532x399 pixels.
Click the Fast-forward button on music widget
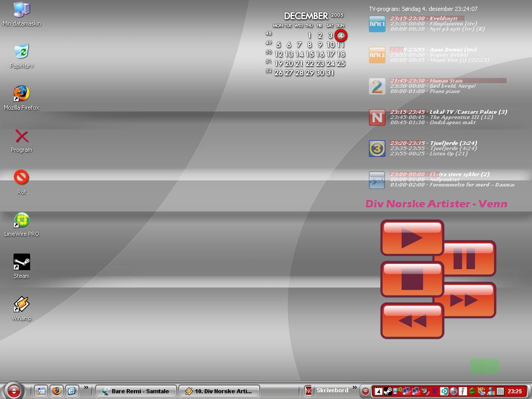(470, 300)
